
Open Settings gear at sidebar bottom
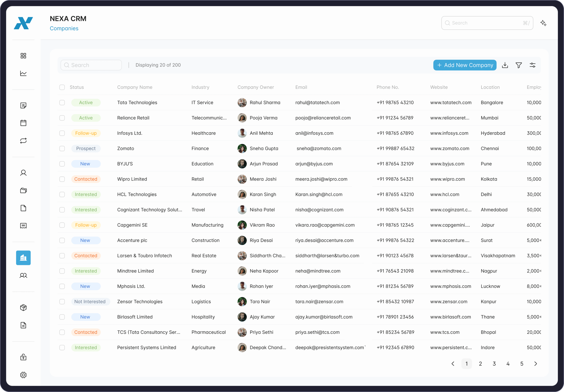tap(23, 375)
